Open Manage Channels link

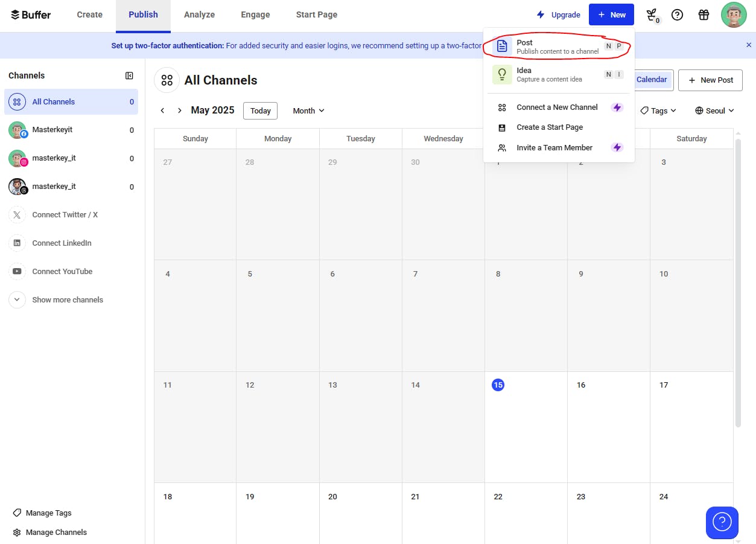(x=50, y=533)
